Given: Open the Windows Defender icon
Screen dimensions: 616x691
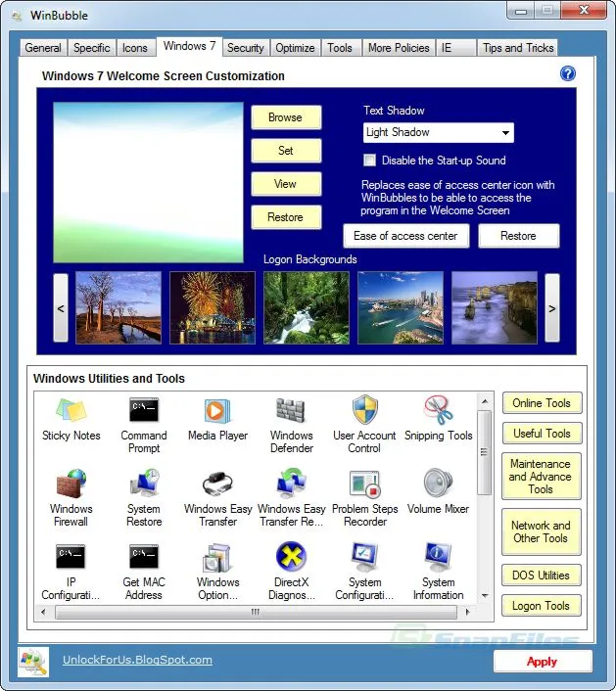Looking at the screenshot, I should pos(291,410).
